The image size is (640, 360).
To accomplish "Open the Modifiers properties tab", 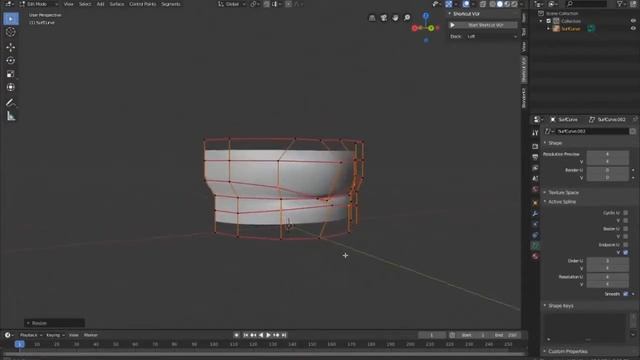I will pyautogui.click(x=535, y=213).
